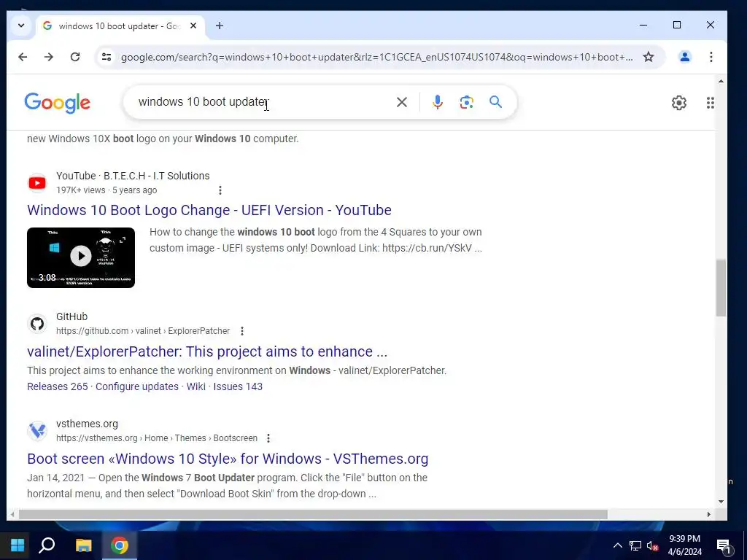Viewport: 747px width, 560px height.
Task: Open the Google apps grid
Action: pos(710,103)
